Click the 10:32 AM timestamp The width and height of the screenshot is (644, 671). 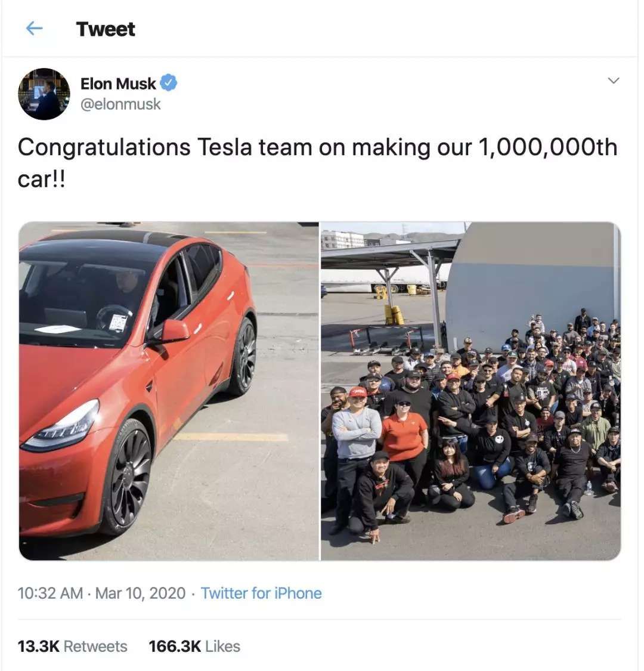(50, 593)
